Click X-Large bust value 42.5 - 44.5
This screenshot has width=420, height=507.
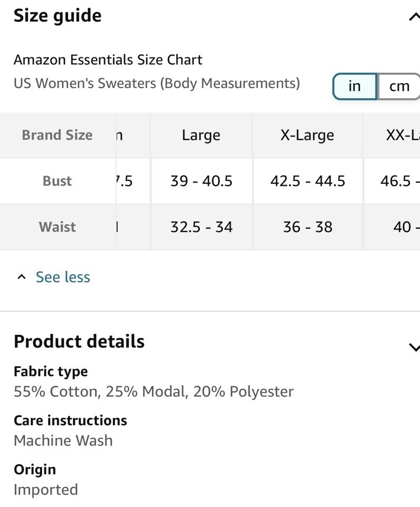tap(308, 181)
